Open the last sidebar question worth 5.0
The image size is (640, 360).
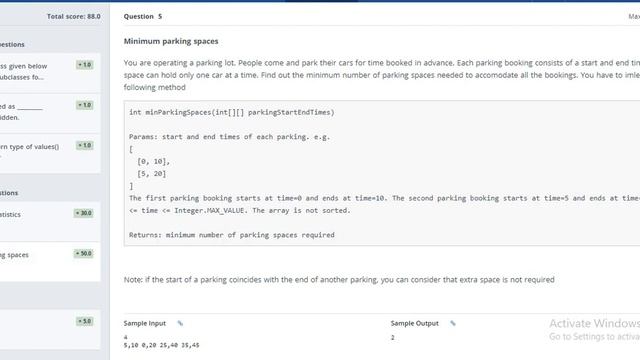click(x=50, y=329)
